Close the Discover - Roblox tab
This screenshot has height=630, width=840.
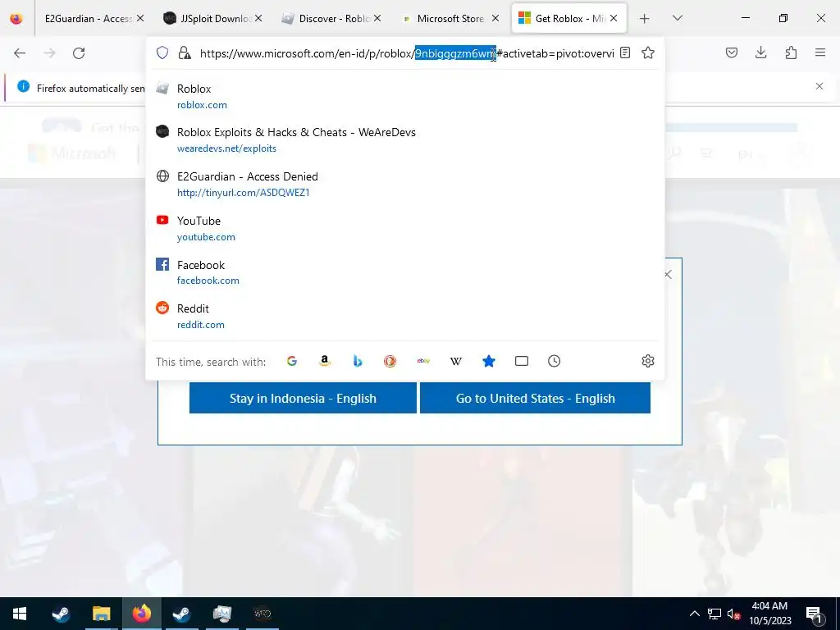377,18
